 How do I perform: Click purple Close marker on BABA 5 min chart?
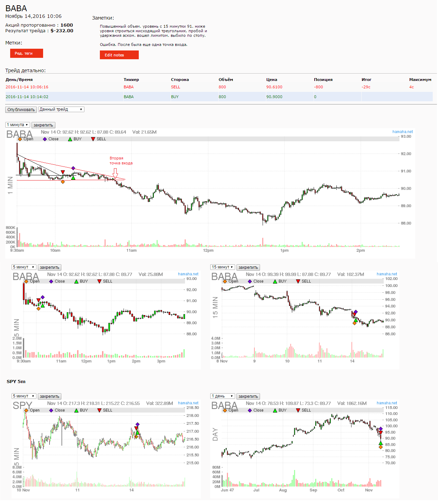[x=43, y=297]
